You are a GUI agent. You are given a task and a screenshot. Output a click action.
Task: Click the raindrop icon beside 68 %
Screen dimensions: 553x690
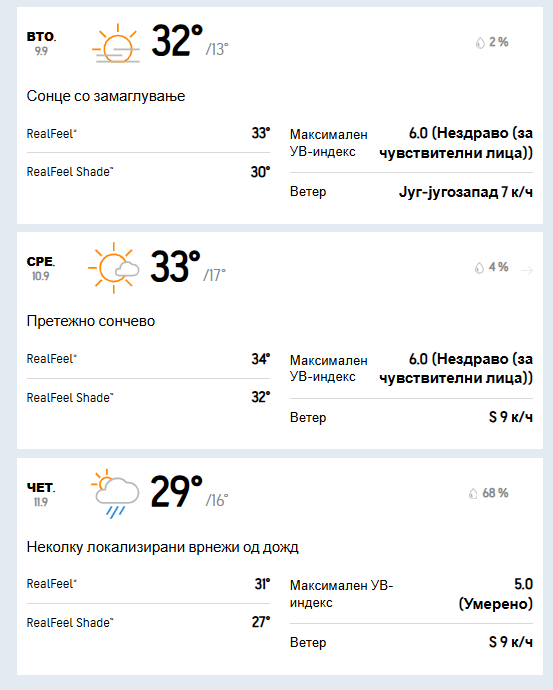coord(473,493)
